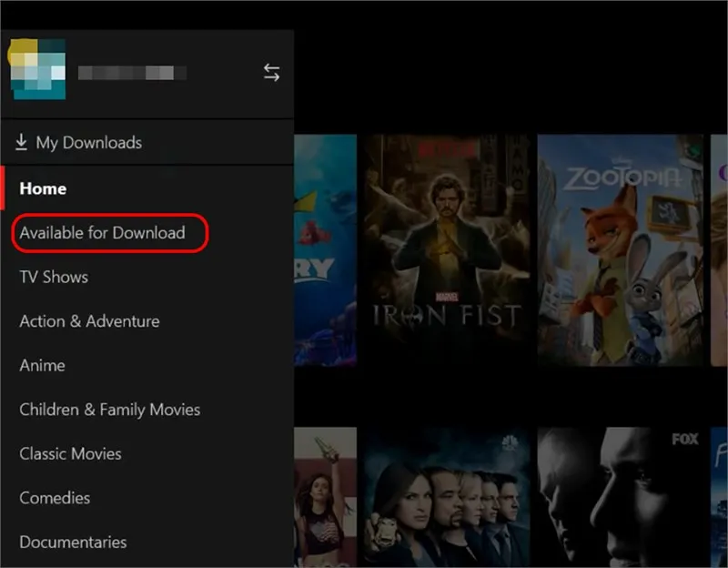Select Action & Adventure genre

89,321
